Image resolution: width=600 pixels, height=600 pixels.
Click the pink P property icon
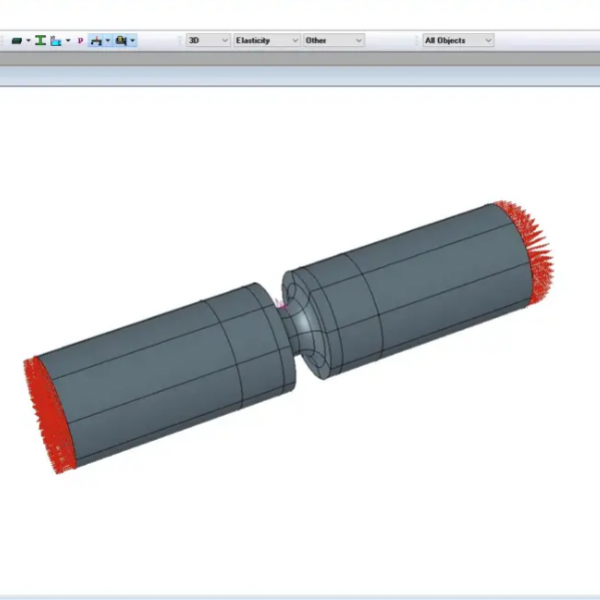point(80,41)
